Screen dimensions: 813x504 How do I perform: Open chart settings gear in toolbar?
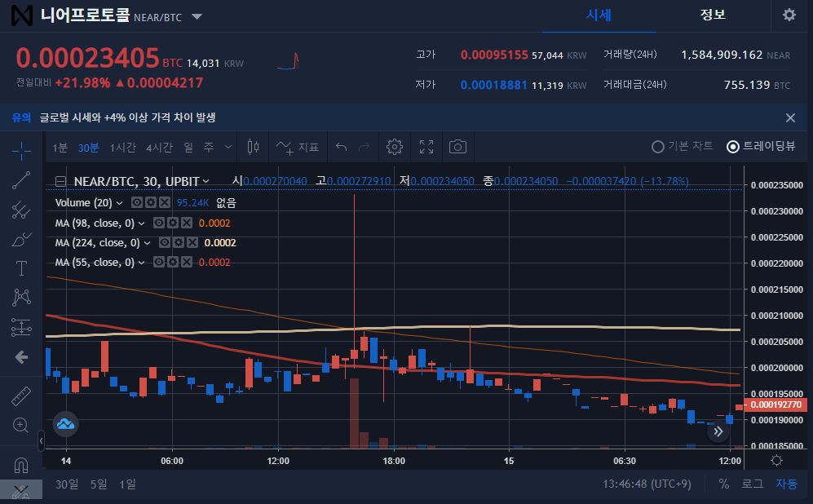pyautogui.click(x=395, y=148)
